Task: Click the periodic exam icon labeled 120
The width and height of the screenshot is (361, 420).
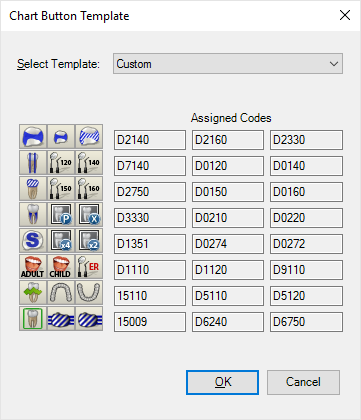Action: point(61,163)
